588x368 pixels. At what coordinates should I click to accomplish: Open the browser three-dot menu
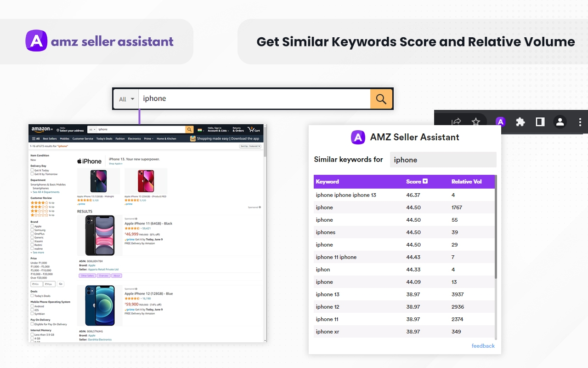[580, 122]
